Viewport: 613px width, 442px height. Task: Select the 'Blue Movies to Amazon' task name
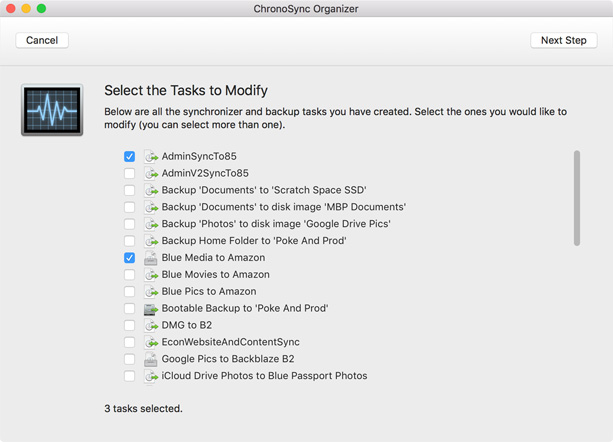[216, 275]
